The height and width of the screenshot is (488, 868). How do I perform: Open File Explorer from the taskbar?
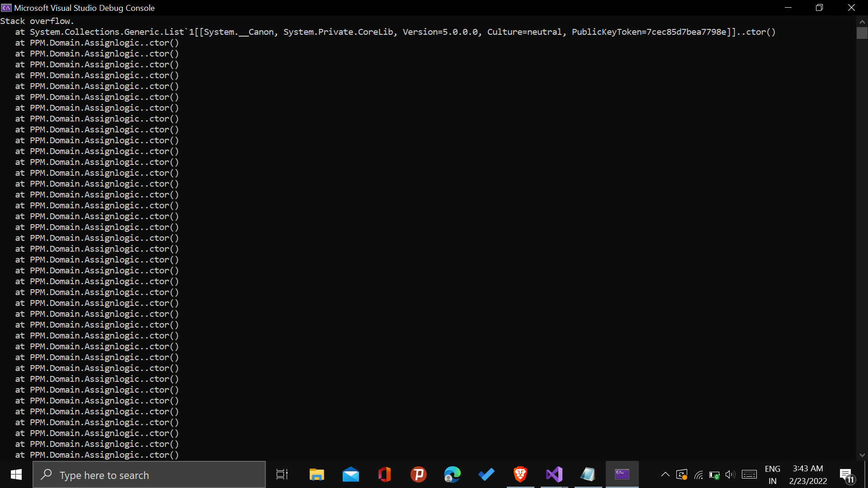pyautogui.click(x=316, y=474)
